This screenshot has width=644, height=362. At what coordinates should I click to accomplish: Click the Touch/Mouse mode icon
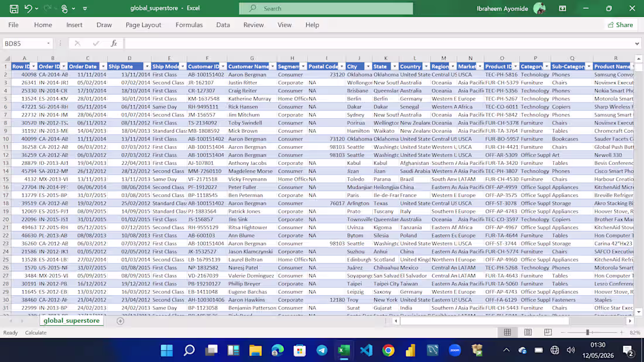tap(64, 8)
